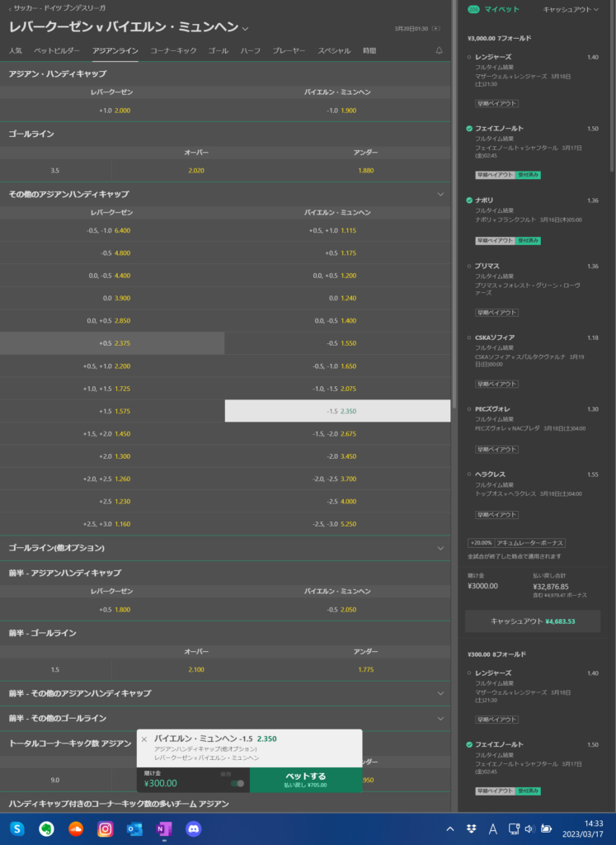Switch to the プレーヤー tab

coord(289,50)
